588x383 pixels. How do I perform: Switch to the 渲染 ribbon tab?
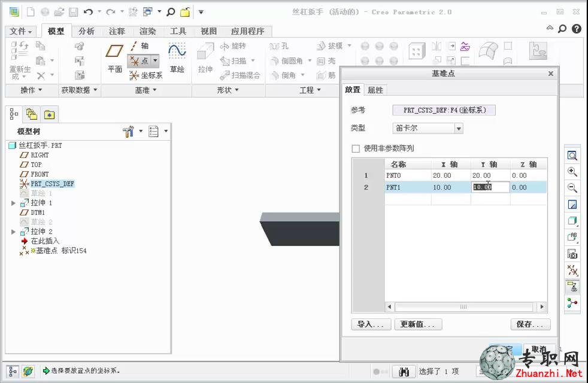[148, 31]
